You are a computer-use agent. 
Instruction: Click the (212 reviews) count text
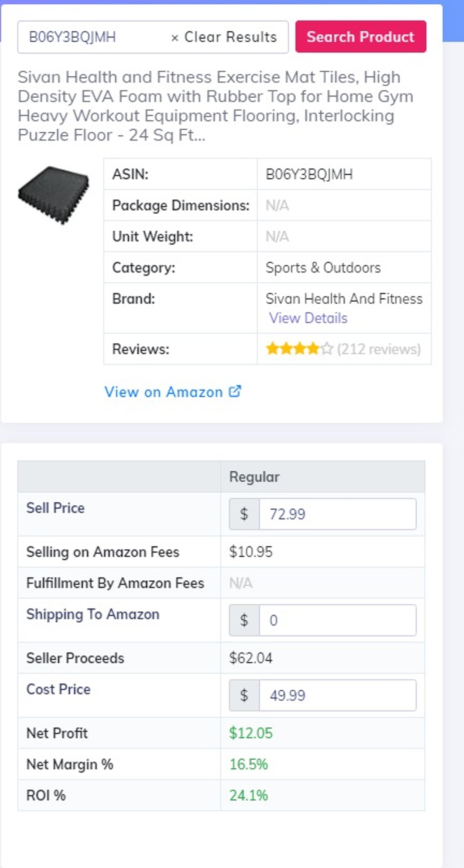(x=379, y=349)
